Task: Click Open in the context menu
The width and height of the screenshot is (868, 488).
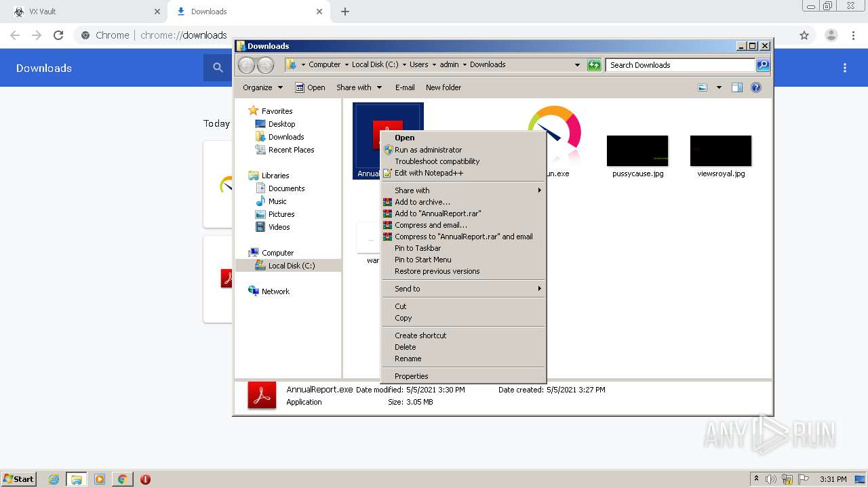Action: (x=463, y=138)
